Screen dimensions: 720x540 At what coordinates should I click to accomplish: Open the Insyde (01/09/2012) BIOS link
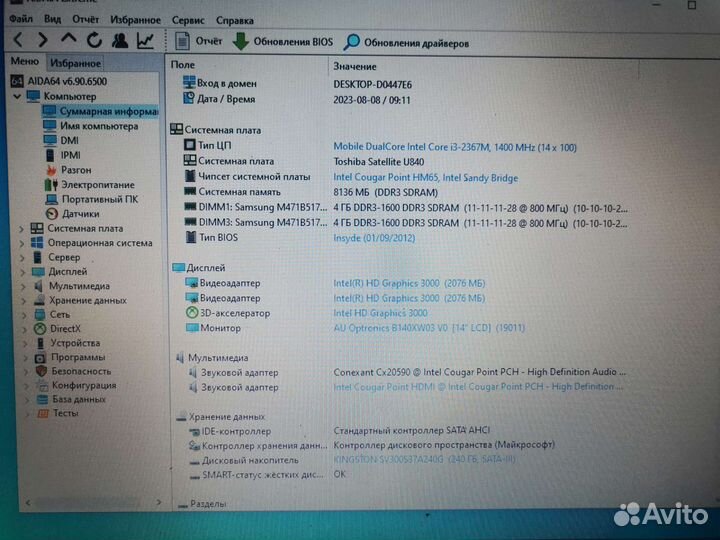coord(374,238)
